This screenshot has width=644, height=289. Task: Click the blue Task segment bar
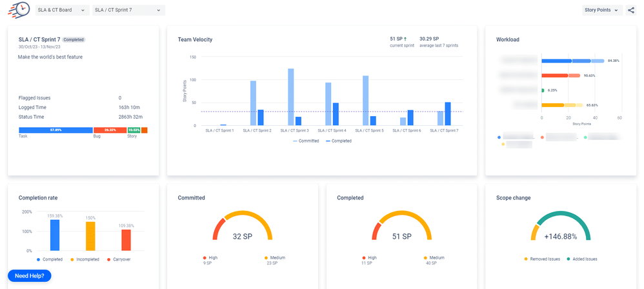click(x=55, y=130)
